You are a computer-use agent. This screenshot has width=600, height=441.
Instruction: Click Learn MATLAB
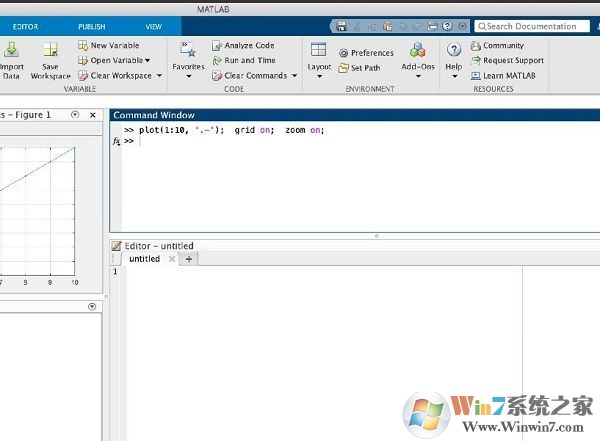tap(503, 75)
